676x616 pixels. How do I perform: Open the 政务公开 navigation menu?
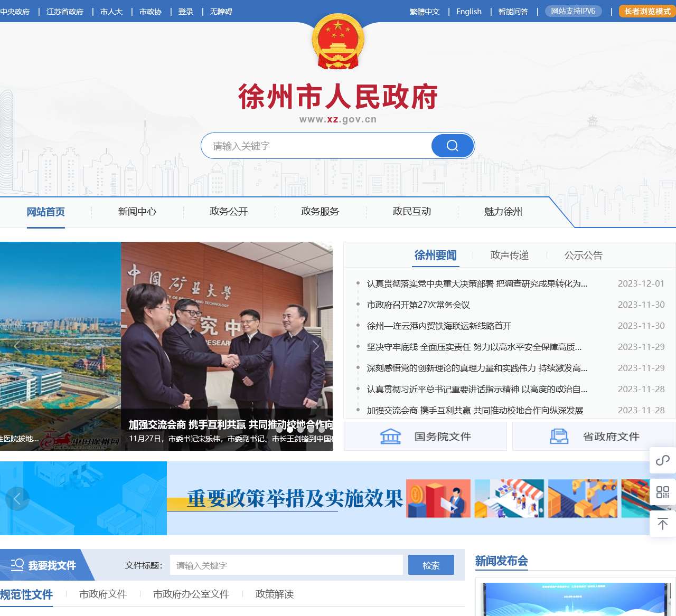point(229,212)
